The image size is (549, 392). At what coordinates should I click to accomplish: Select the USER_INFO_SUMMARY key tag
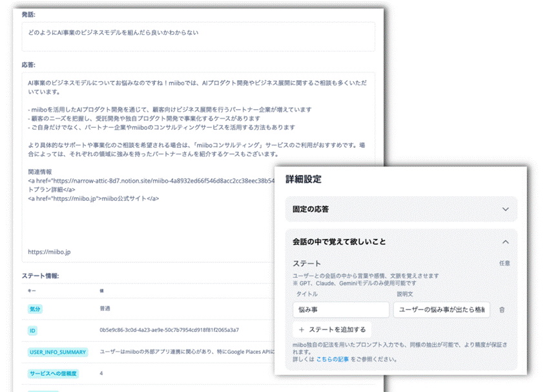point(57,352)
